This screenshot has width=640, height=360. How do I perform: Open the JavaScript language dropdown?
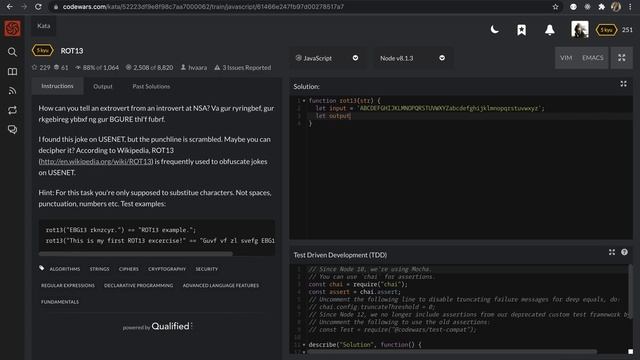[327, 58]
